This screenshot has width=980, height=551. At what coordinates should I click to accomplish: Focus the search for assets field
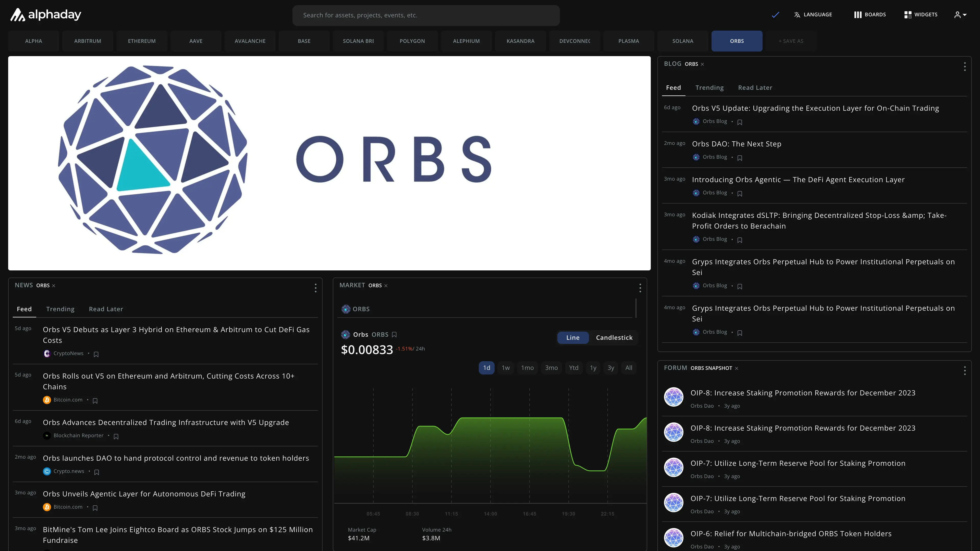tap(426, 15)
